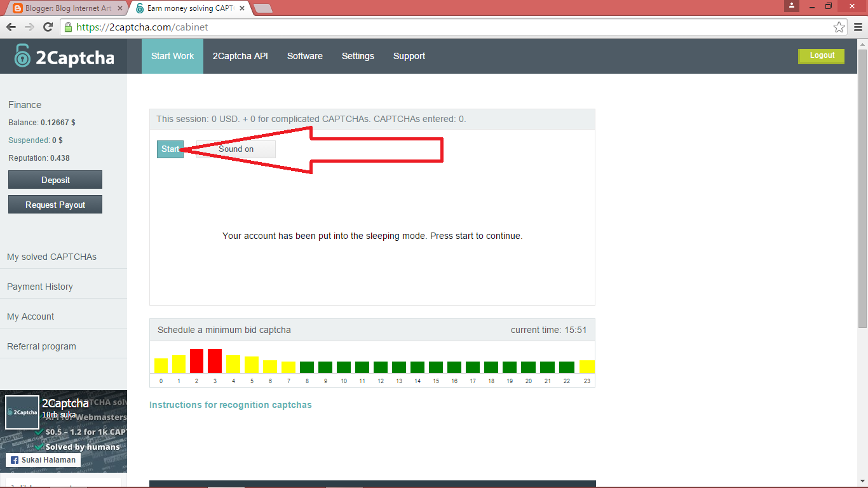Image resolution: width=868 pixels, height=488 pixels.
Task: Click the 2Captcha Facebook page title
Action: tap(65, 403)
